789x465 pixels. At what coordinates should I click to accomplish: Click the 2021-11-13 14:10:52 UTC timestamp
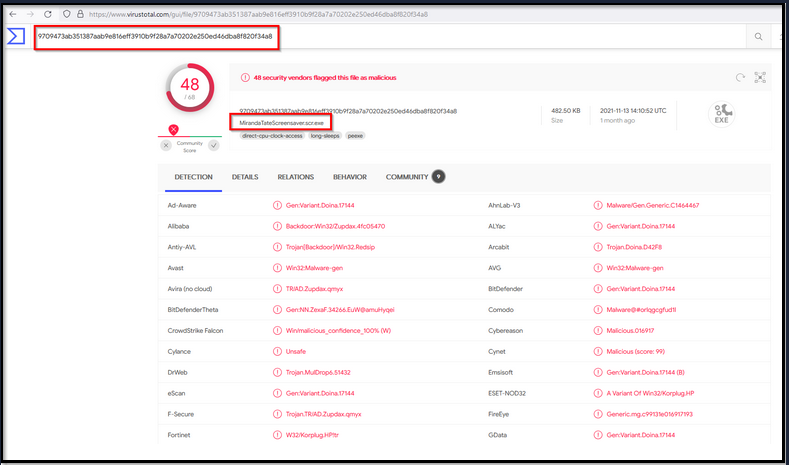[633, 111]
